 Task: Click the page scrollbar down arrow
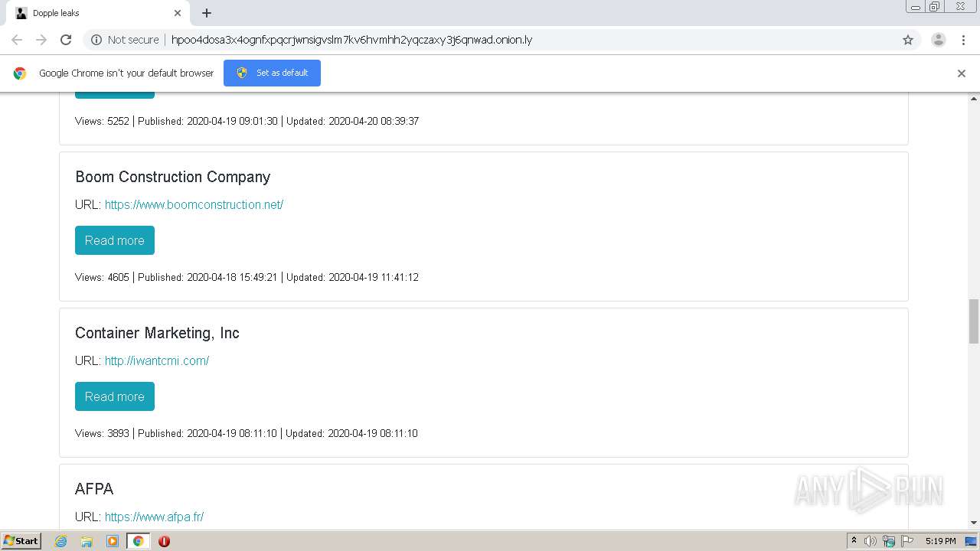(974, 523)
